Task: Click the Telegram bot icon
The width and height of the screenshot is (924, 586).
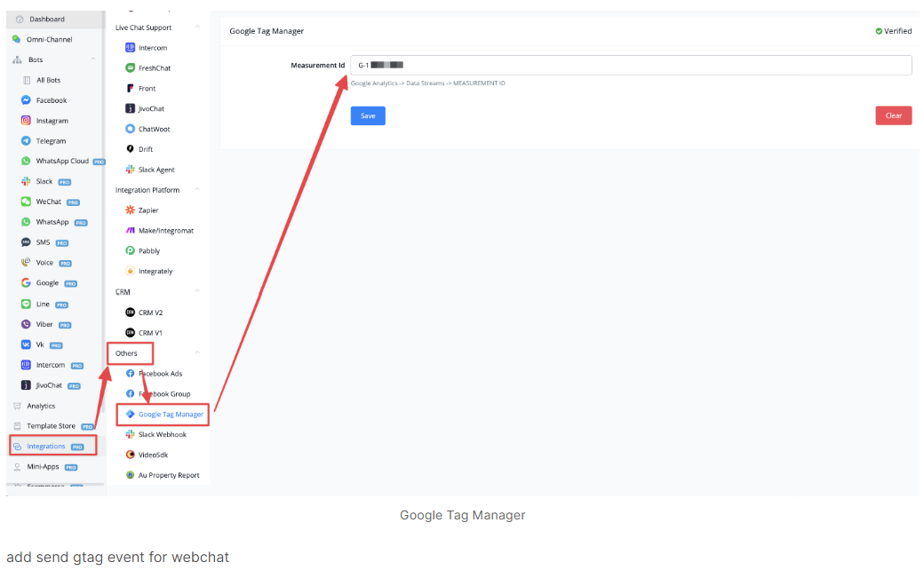Action: 26,141
